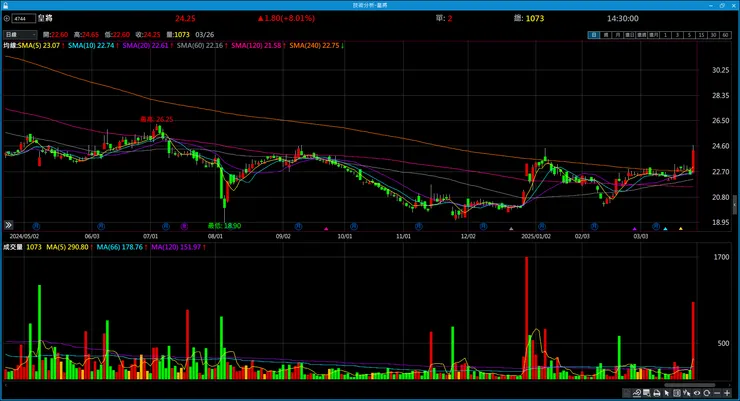This screenshot has height=401, width=740.
Task: Click blue 月 marker above 06/03 date
Action: (101, 226)
